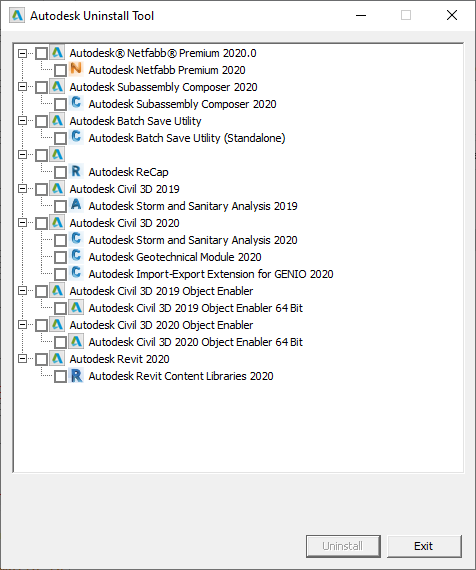Image resolution: width=476 pixels, height=570 pixels.
Task: Minimize the Autodesk Uninstall Tool window
Action: coord(361,15)
